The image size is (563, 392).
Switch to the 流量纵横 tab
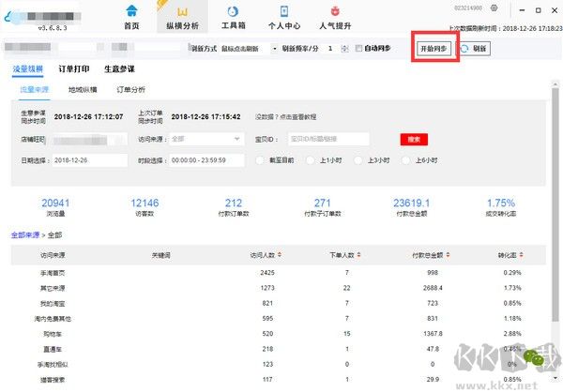28,68
